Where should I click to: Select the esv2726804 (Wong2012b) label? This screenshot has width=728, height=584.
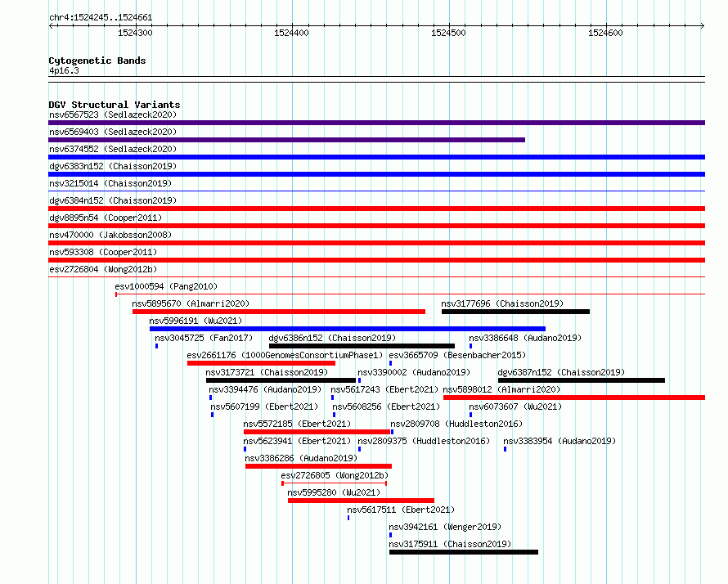click(103, 269)
